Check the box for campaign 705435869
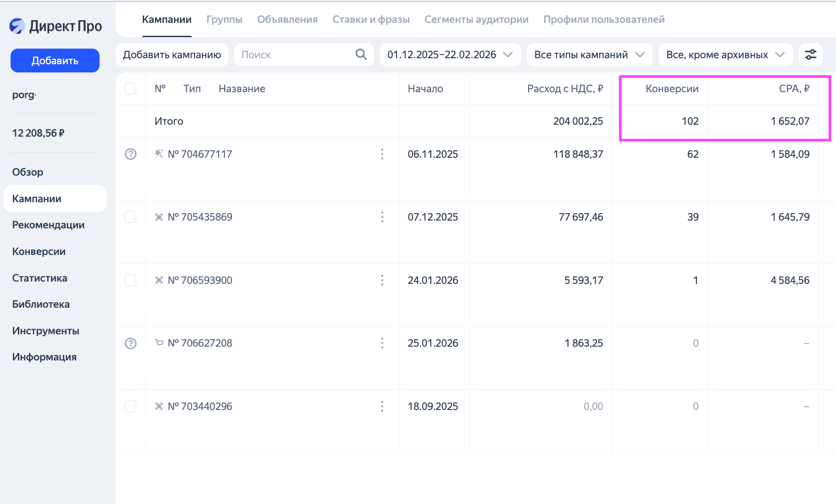The height and width of the screenshot is (504, 836). pos(131,217)
